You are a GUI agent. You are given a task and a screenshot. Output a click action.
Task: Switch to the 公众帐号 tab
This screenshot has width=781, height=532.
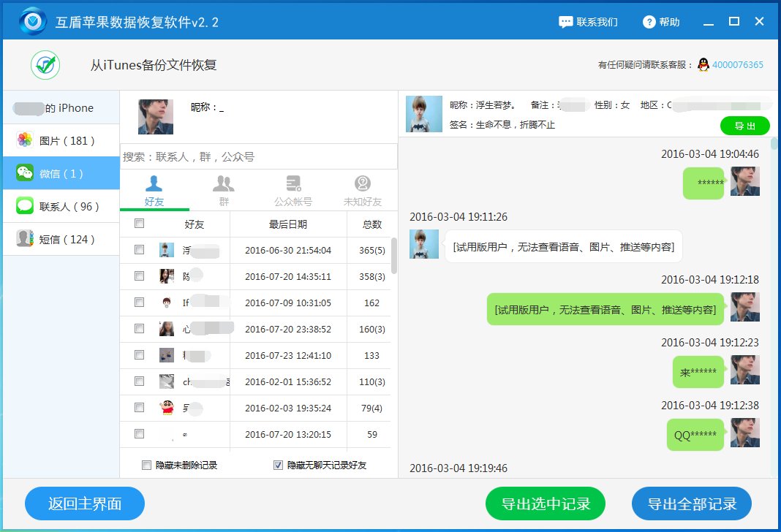[x=293, y=191]
